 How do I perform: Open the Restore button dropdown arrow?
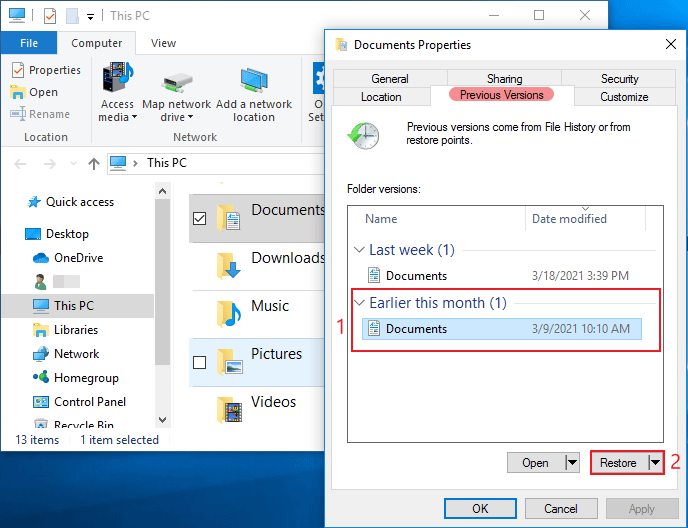655,463
